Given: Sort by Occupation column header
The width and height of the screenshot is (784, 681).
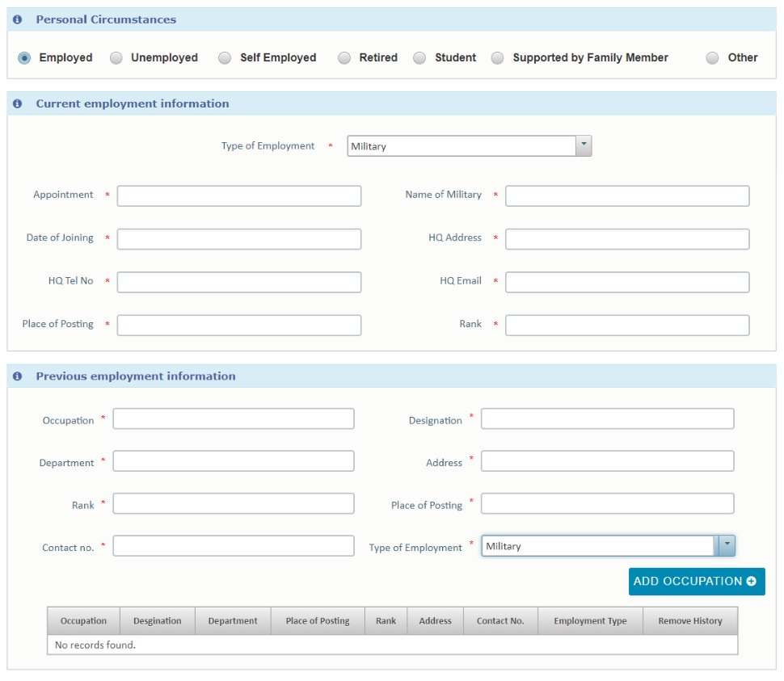Looking at the screenshot, I should click(x=83, y=620).
